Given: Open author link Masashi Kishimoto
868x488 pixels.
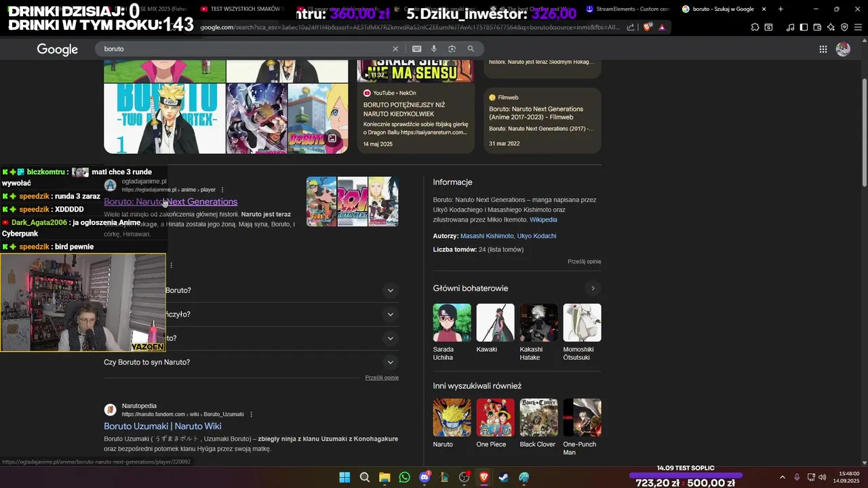Looking at the screenshot, I should (487, 236).
